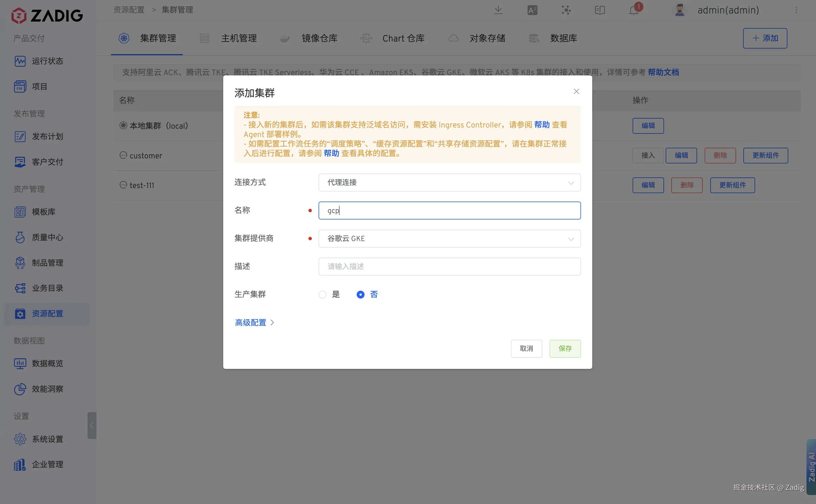Screen dimensions: 816x504
Task: Select 否 for 生产集群
Action: (361, 295)
